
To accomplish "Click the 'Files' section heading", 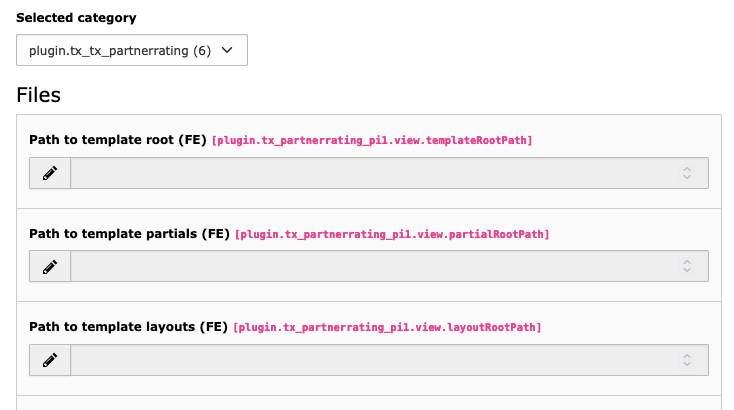I will tap(38, 95).
